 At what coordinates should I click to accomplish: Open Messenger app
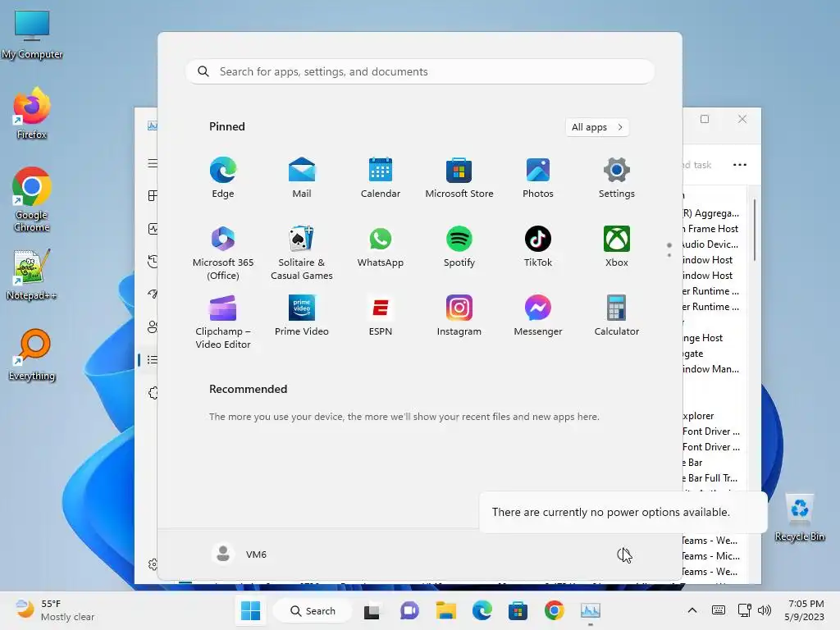538,317
